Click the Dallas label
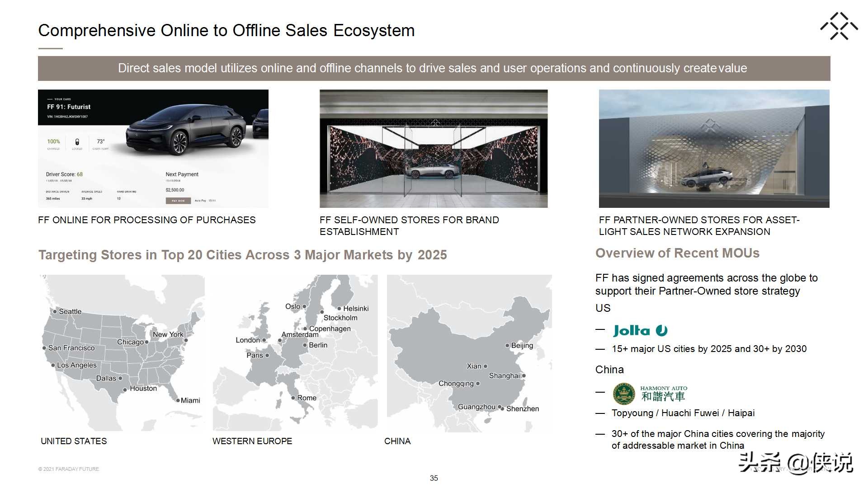Screen dimensions: 868x488 coord(106,378)
